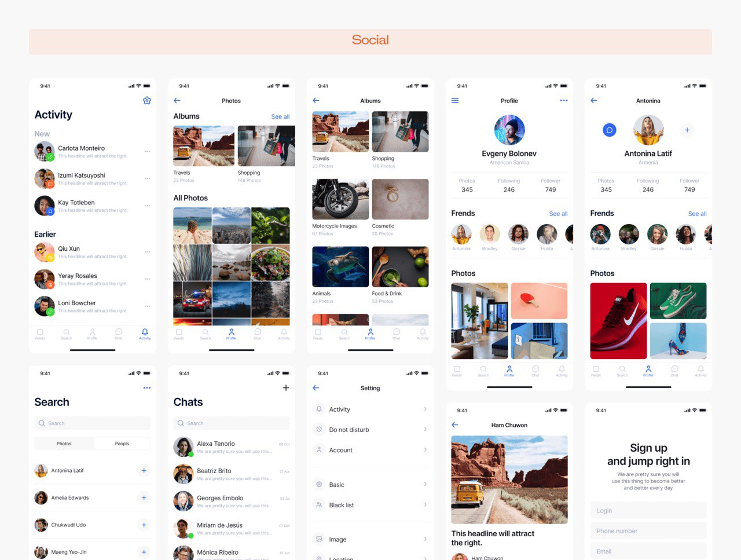Expand Basic setting row chevron
This screenshot has height=560, width=741.
425,484
